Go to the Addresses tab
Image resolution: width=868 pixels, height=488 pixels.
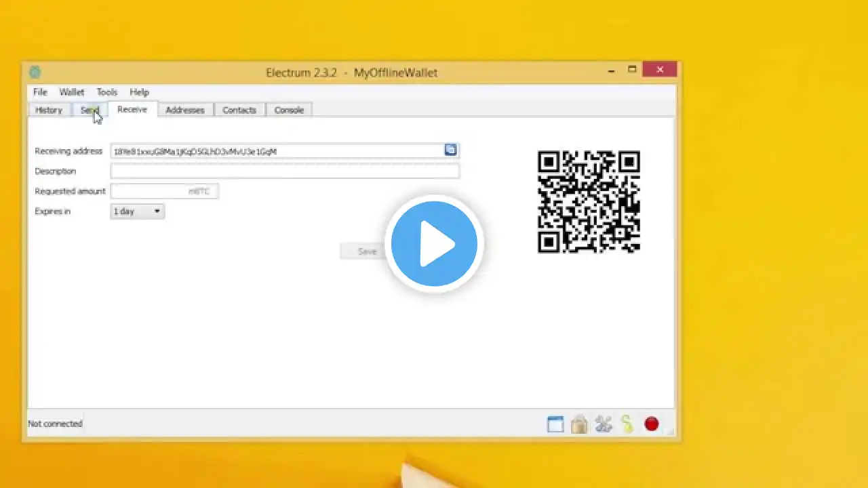click(185, 110)
